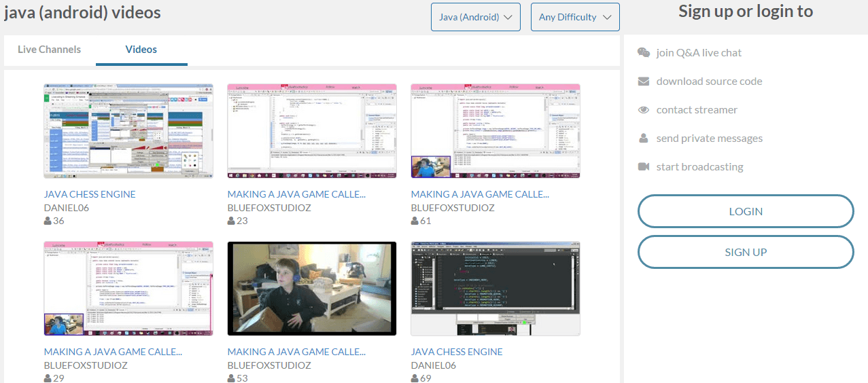This screenshot has height=383, width=868.
Task: Click viewer icon beside count 61
Action: pyautogui.click(x=415, y=221)
